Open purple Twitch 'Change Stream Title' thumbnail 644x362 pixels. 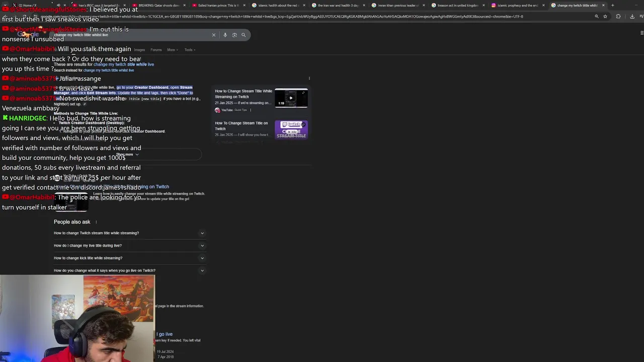pyautogui.click(x=291, y=130)
